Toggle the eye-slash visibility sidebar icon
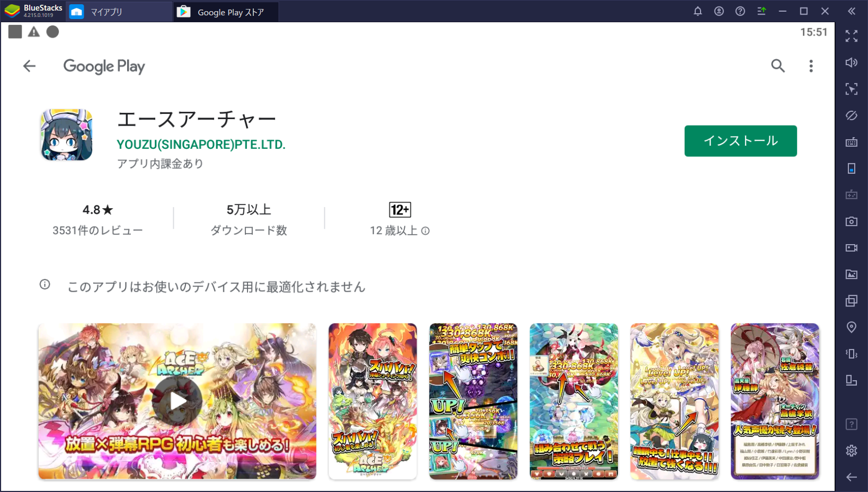 click(852, 115)
